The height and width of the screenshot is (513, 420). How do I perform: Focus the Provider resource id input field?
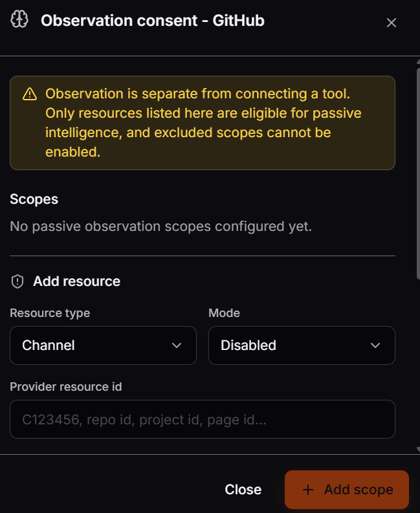coord(203,419)
